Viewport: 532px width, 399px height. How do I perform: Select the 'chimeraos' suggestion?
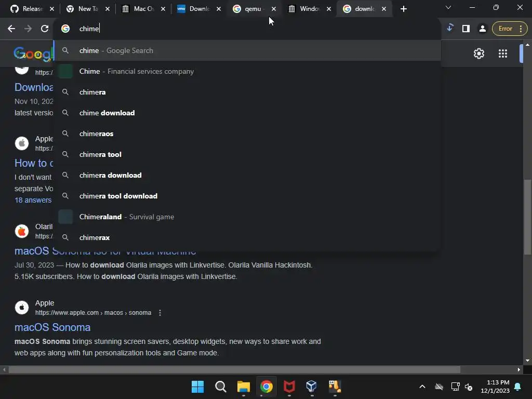[x=248, y=134]
